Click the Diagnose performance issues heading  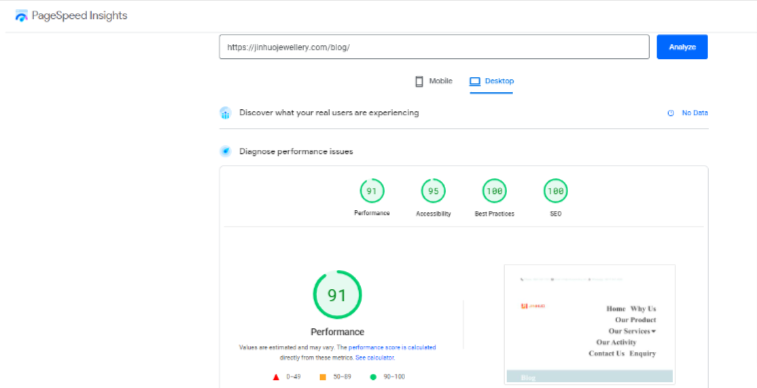click(x=296, y=152)
